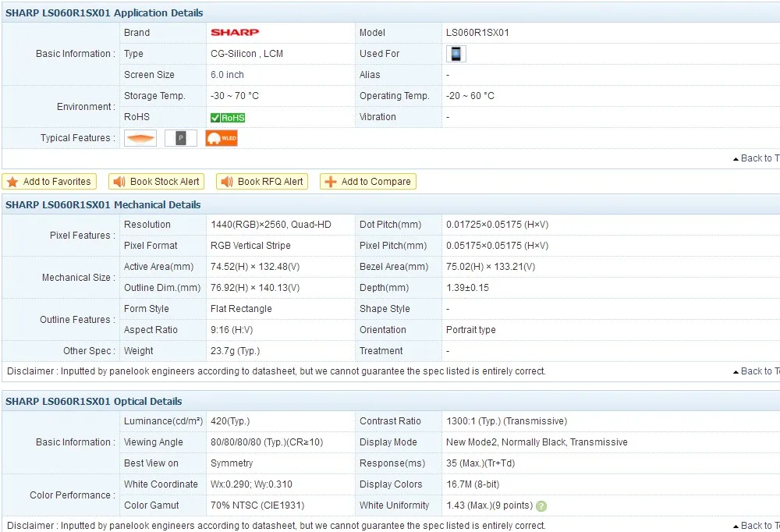Click the depth value 1.39±0.15
Screen dimensions: 780x532
click(x=467, y=288)
